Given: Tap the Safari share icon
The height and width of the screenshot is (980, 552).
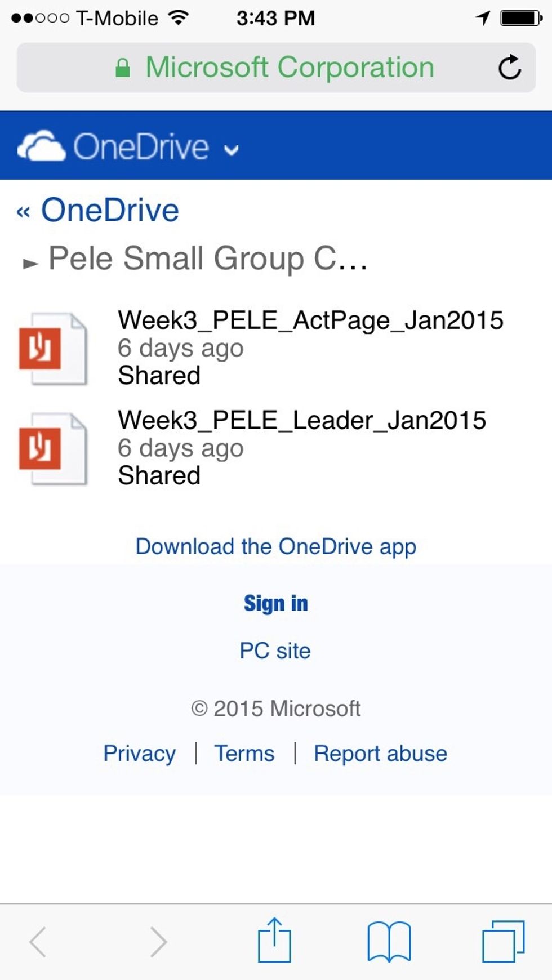Looking at the screenshot, I should [x=274, y=940].
